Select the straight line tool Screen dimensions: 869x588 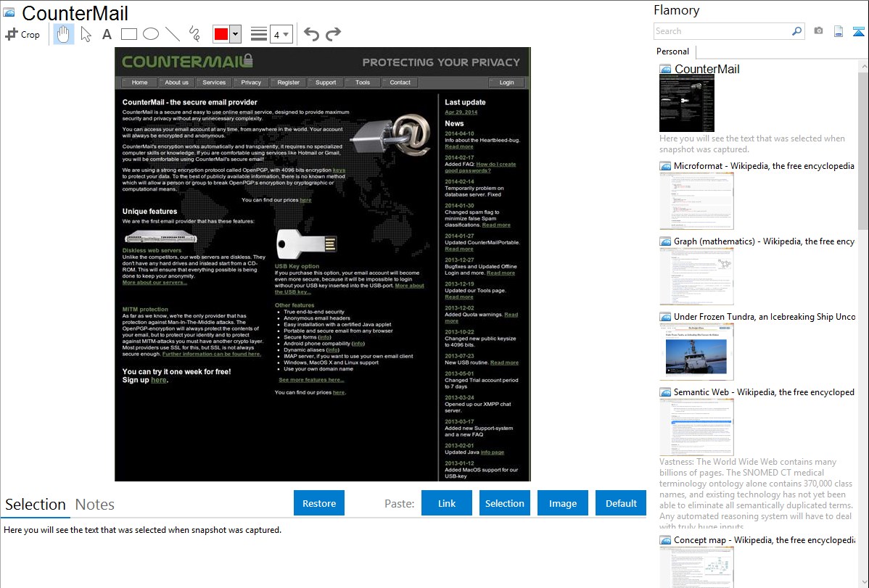tap(172, 34)
